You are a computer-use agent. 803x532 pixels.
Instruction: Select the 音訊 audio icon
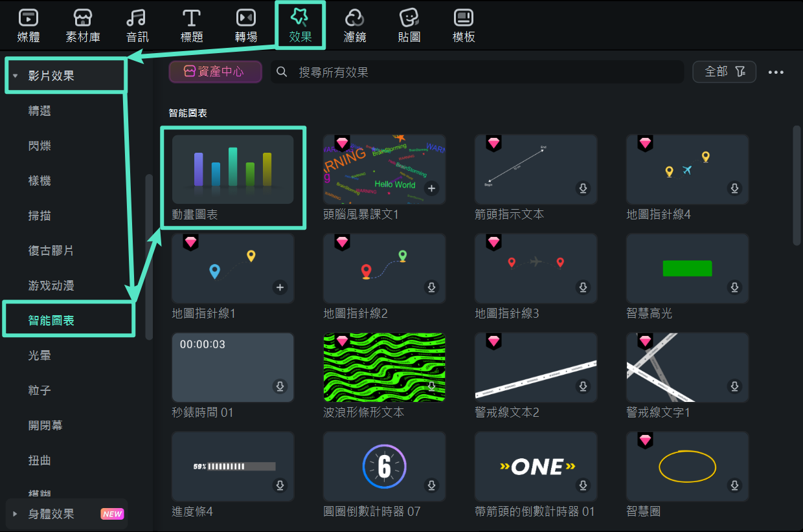137,18
